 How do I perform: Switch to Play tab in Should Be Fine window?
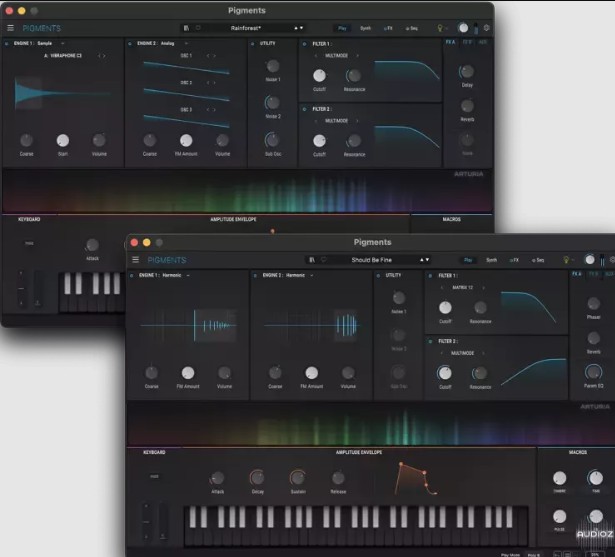468,260
